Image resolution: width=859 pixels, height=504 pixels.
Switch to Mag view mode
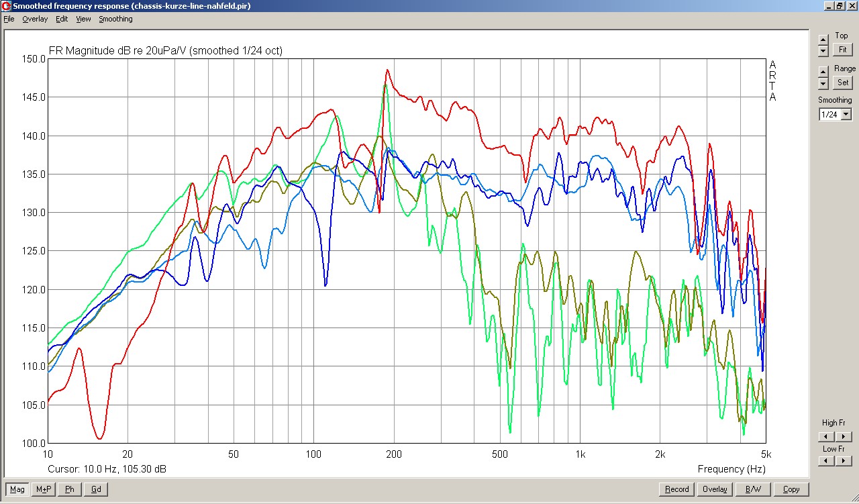coord(17,489)
